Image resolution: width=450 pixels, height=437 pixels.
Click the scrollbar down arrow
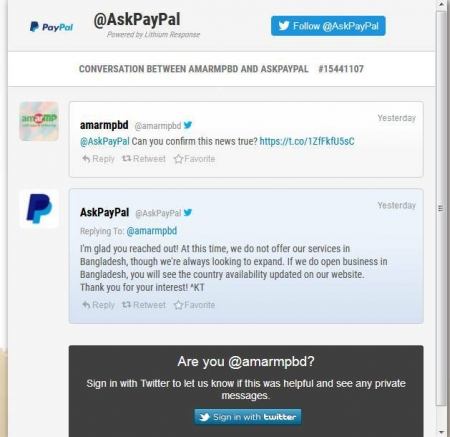(441, 432)
